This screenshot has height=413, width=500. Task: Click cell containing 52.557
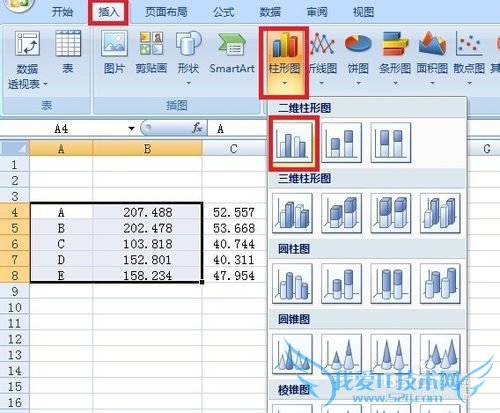(234, 212)
